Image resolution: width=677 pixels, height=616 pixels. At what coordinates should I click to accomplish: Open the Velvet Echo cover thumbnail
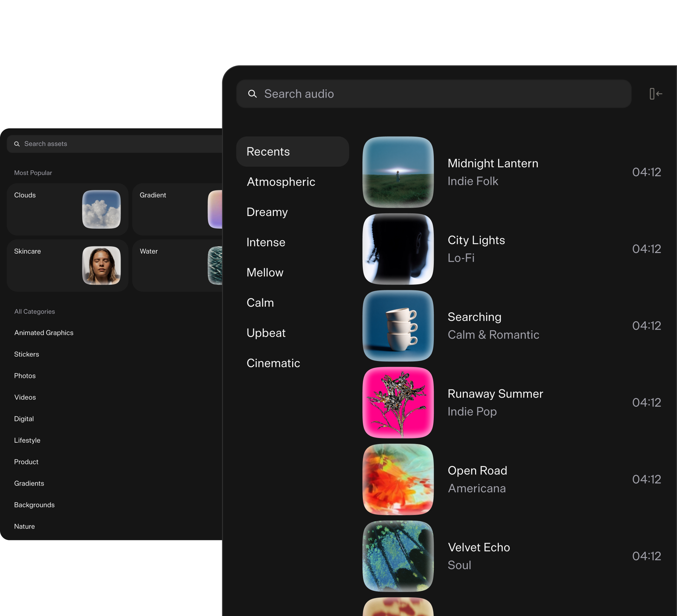(398, 556)
